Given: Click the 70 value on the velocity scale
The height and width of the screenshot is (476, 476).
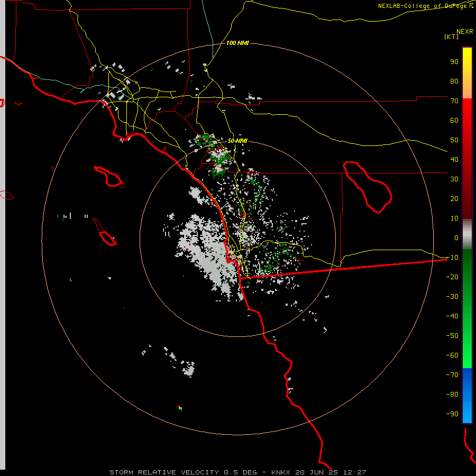Looking at the screenshot, I should (454, 101).
